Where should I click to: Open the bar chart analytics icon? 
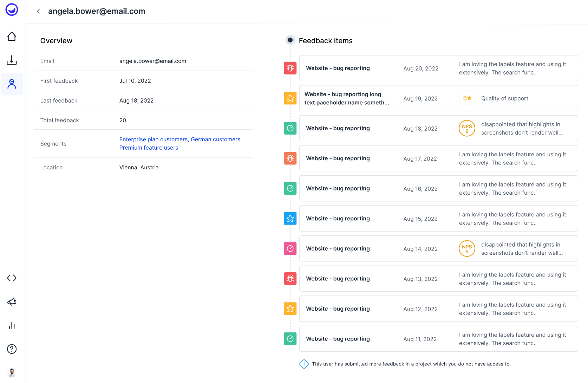(x=12, y=325)
